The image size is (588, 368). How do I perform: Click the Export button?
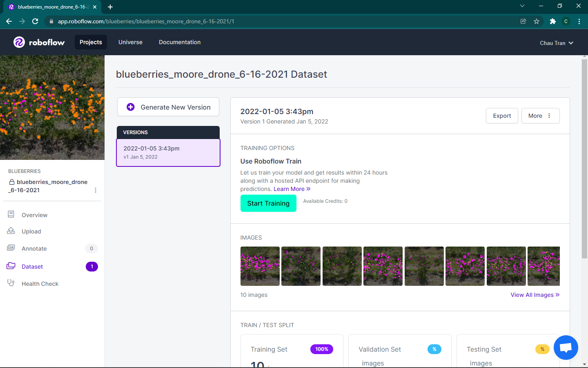click(502, 116)
